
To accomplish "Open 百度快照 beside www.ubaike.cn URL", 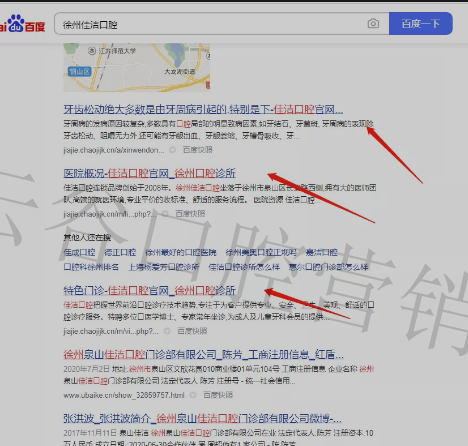I will pyautogui.click(x=218, y=395).
